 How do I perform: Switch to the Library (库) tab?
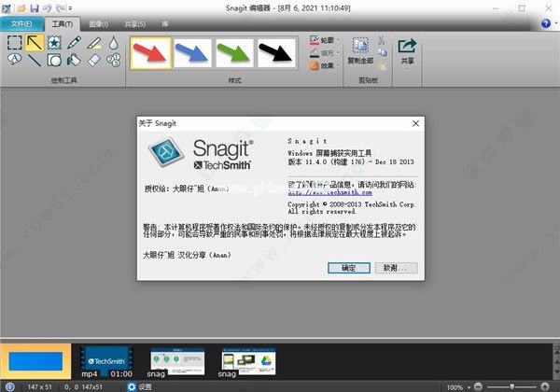pos(164,24)
